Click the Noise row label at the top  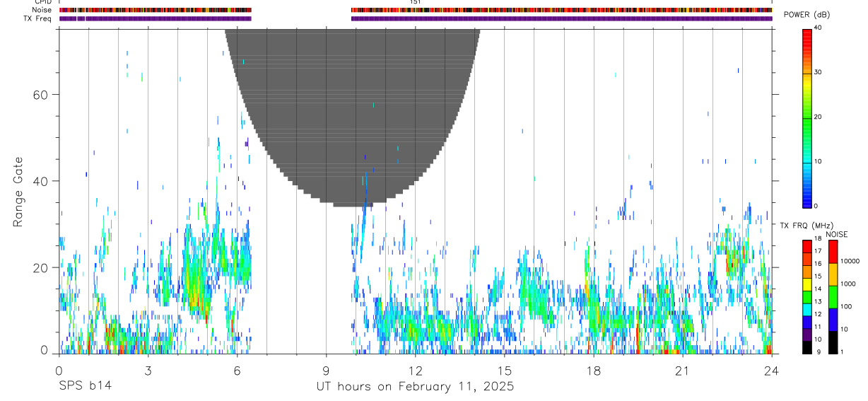point(41,10)
